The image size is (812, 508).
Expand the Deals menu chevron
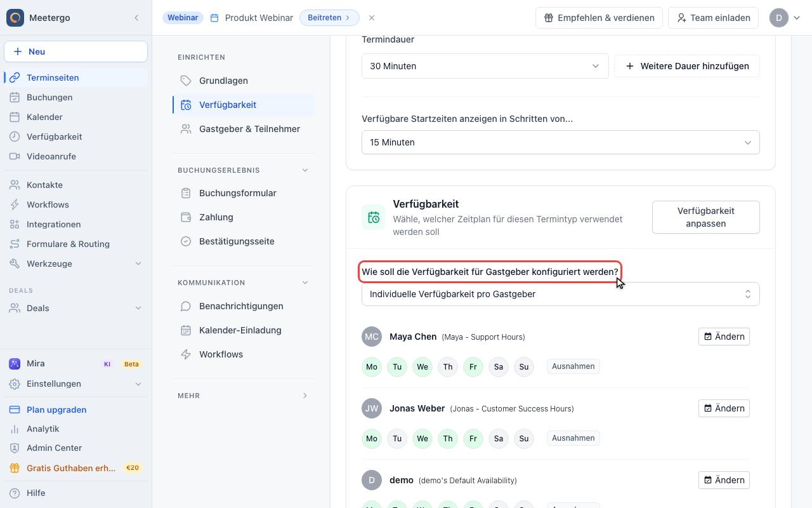(138, 308)
